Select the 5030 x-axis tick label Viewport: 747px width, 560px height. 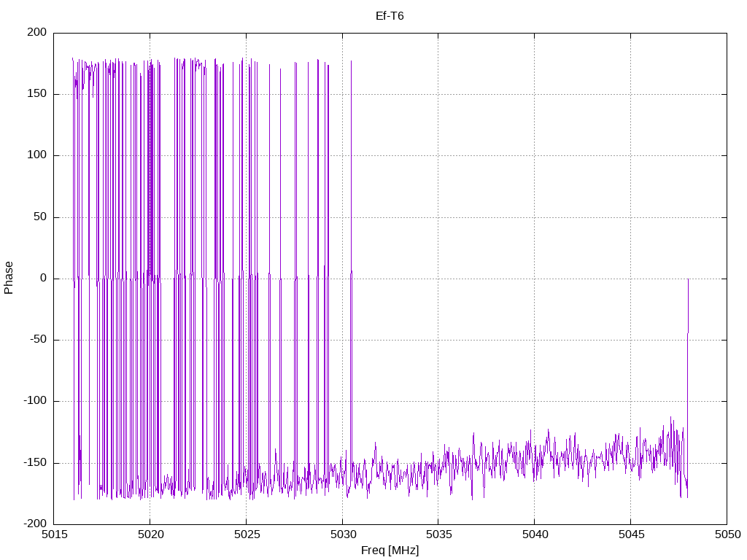[342, 534]
